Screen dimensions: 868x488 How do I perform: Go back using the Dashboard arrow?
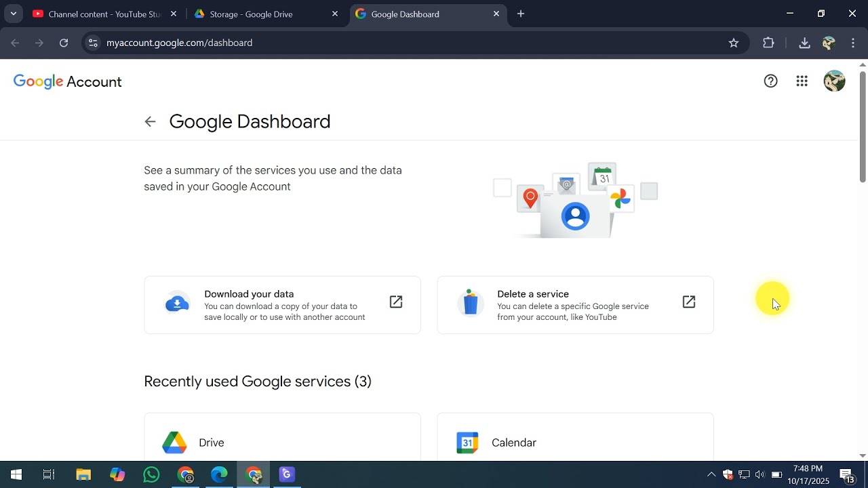pos(150,122)
